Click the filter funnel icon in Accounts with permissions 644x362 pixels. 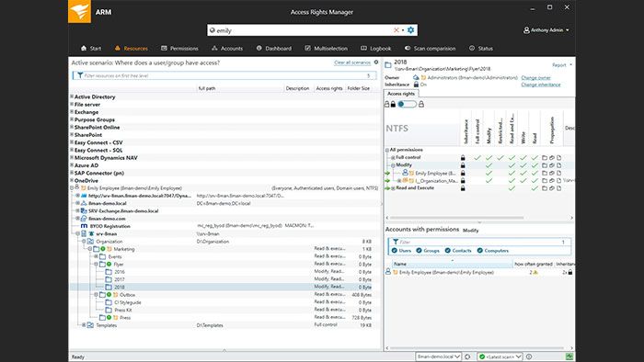(x=395, y=242)
